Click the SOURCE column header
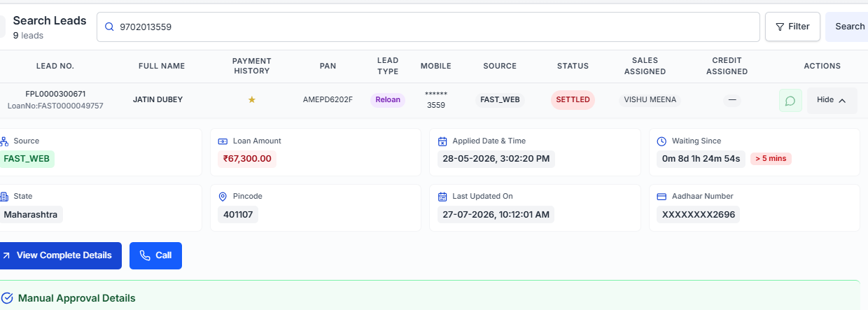Viewport: 868px width, 310px height. 500,66
